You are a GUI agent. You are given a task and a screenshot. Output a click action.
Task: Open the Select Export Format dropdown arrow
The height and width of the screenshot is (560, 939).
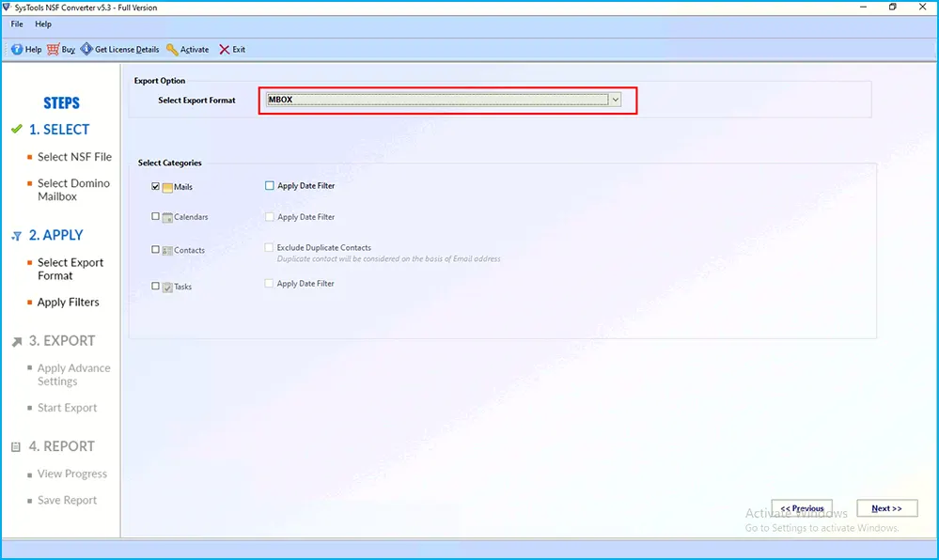(x=615, y=100)
